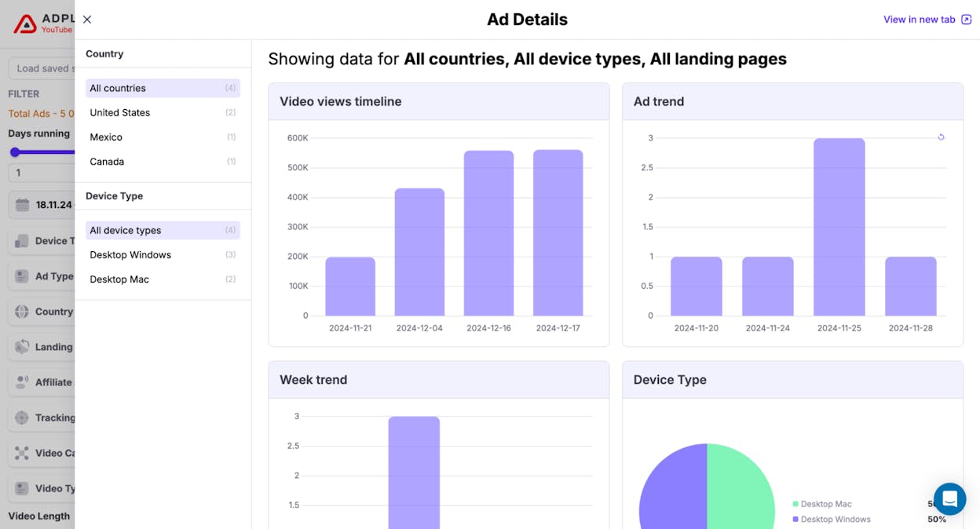Click the 2024-11-20 bar in Ad trend

(697, 286)
